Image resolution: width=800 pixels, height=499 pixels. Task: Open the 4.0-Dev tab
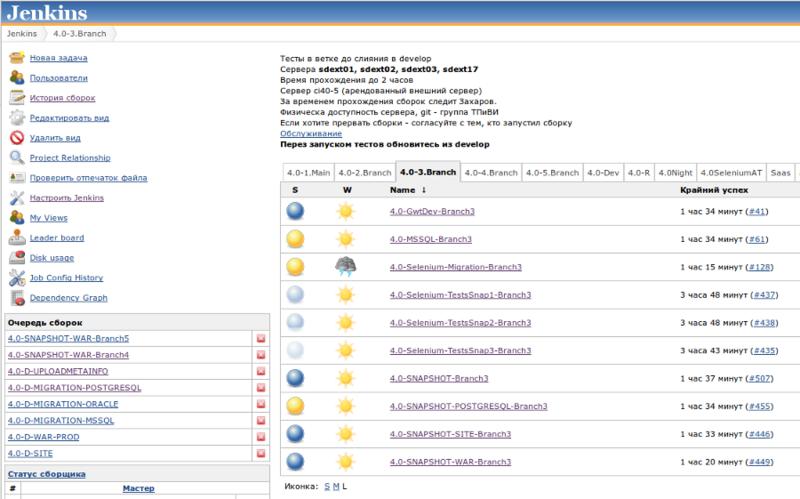[603, 173]
